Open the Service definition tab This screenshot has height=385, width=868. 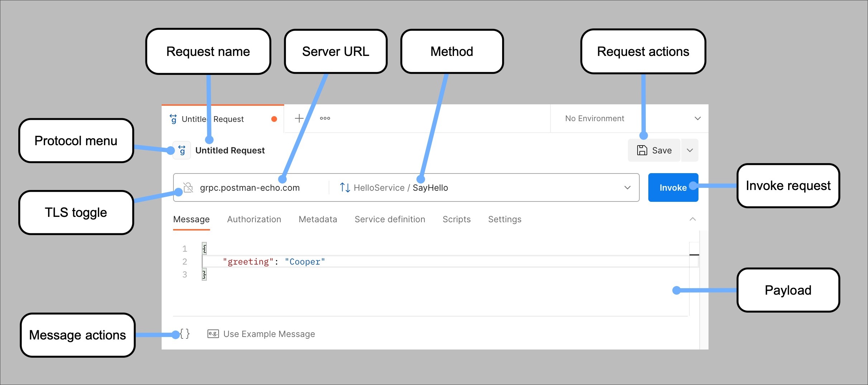coord(390,219)
